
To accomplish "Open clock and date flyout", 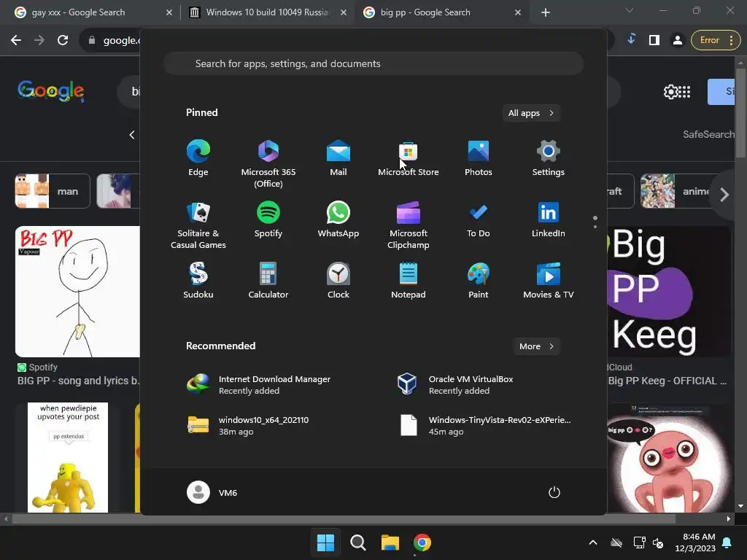I will click(695, 542).
